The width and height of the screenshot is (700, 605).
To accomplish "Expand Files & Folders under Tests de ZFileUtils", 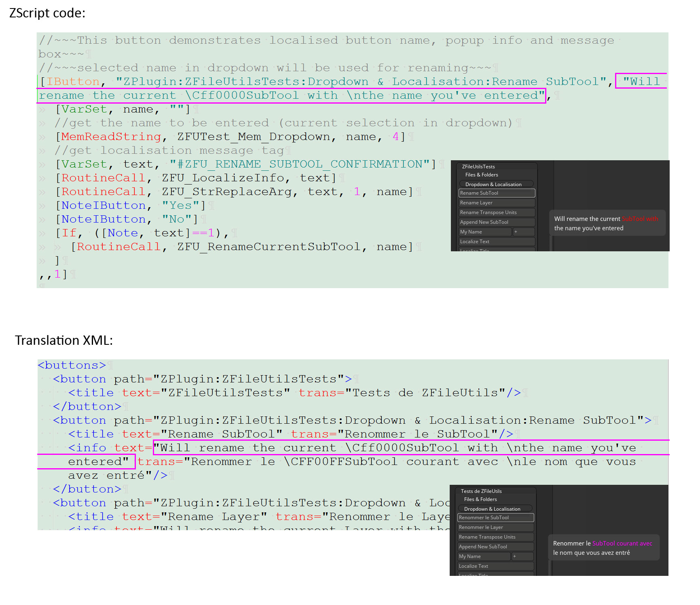I will pyautogui.click(x=480, y=499).
